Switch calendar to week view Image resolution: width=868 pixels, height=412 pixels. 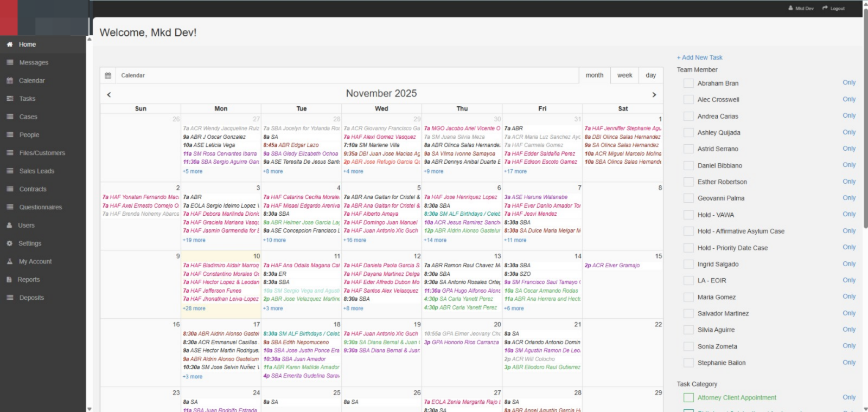coord(624,75)
